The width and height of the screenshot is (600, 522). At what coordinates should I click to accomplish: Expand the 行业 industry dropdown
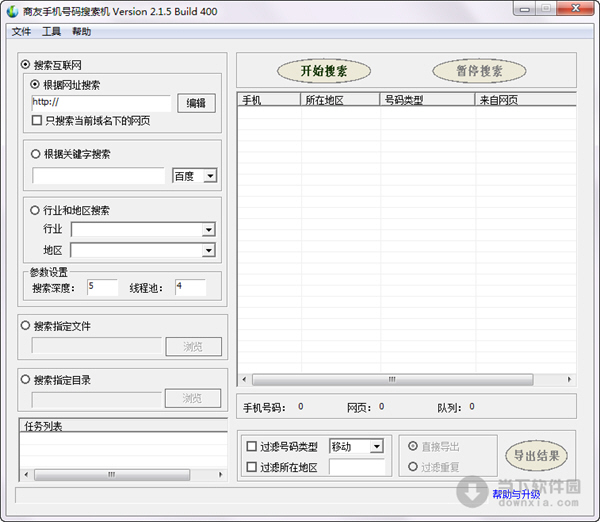pos(208,229)
